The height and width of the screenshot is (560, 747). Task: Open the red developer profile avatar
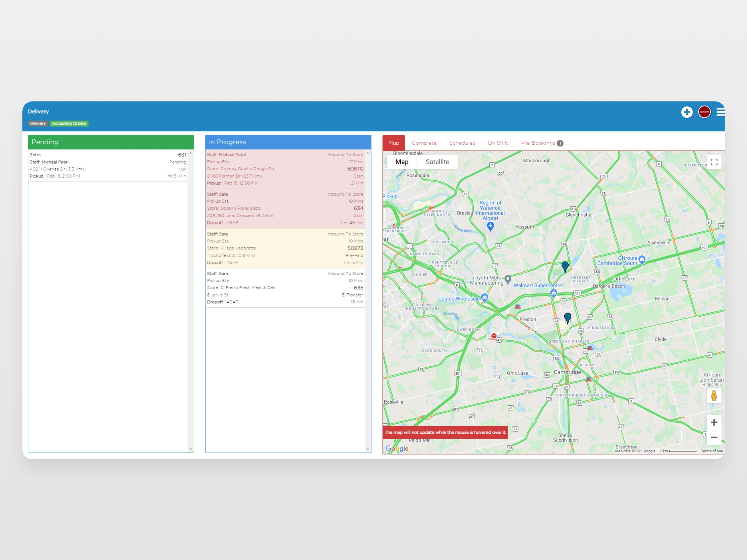(704, 112)
